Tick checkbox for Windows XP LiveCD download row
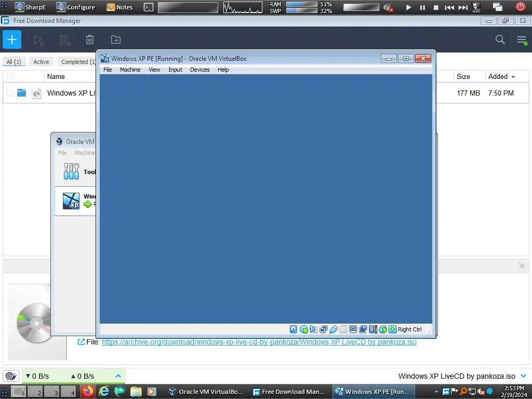The image size is (532, 399). point(10,93)
